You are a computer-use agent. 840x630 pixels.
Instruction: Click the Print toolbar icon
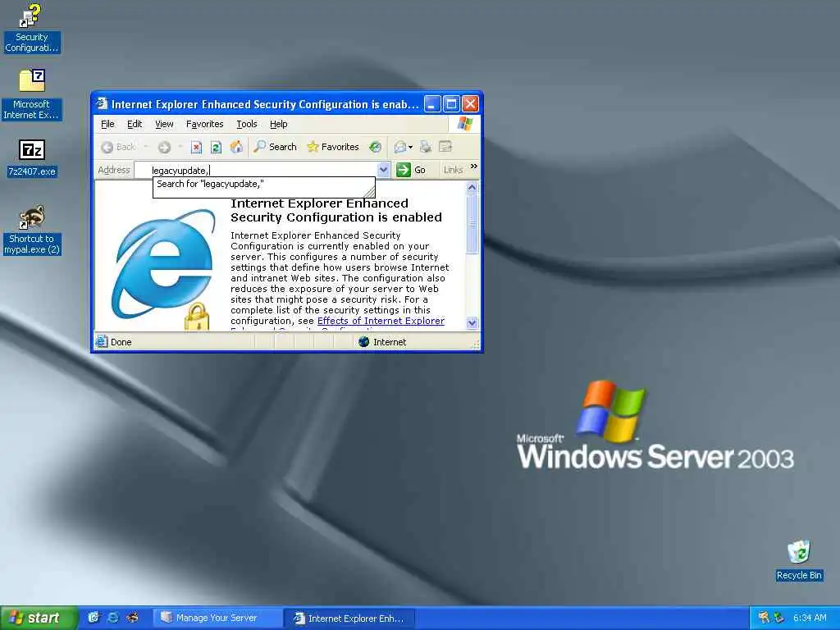426,147
